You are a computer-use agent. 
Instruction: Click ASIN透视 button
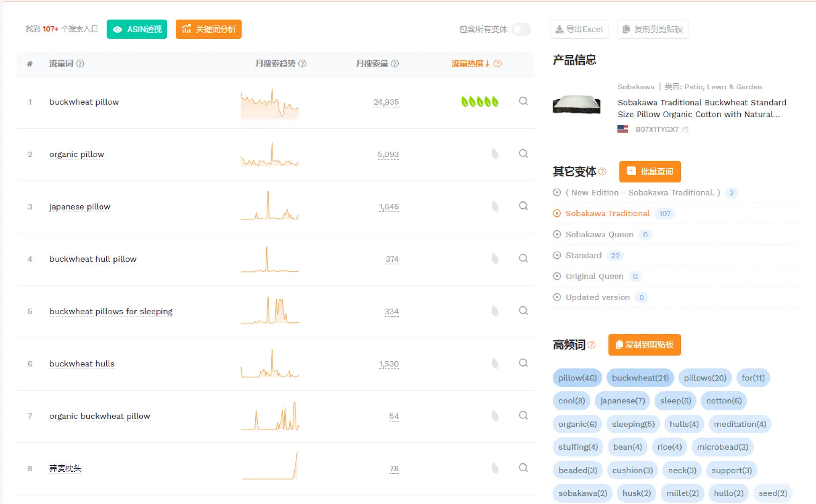[137, 29]
